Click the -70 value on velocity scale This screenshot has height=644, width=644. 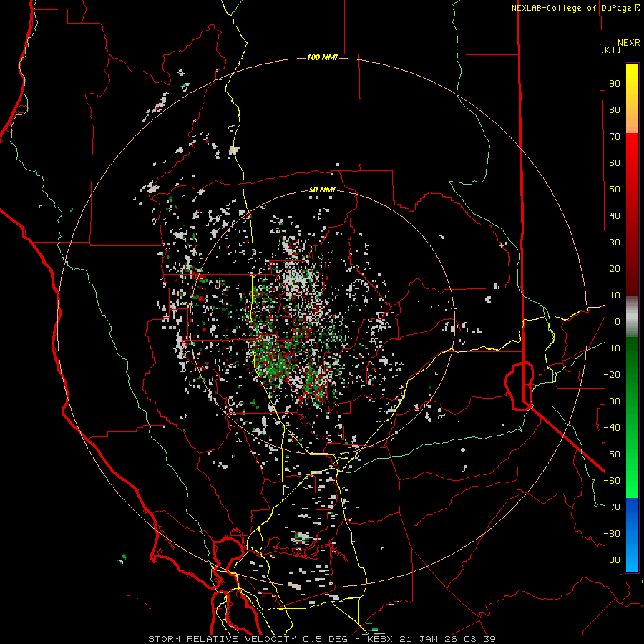pyautogui.click(x=612, y=507)
